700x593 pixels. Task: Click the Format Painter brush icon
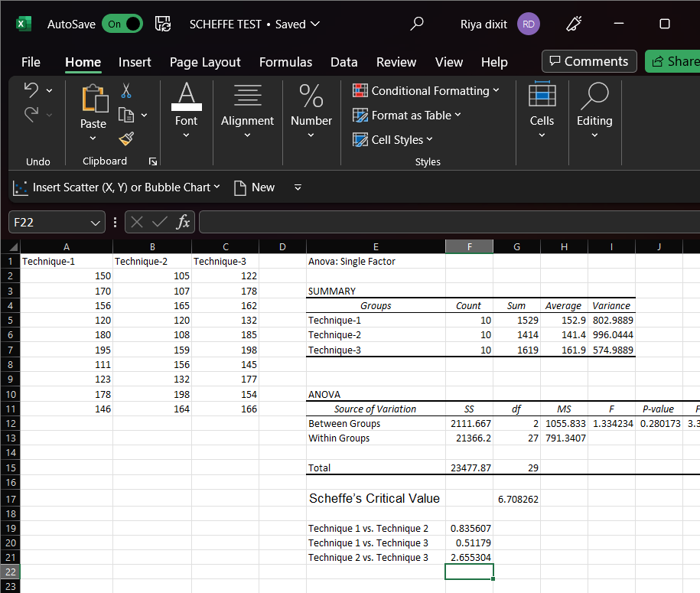click(126, 138)
